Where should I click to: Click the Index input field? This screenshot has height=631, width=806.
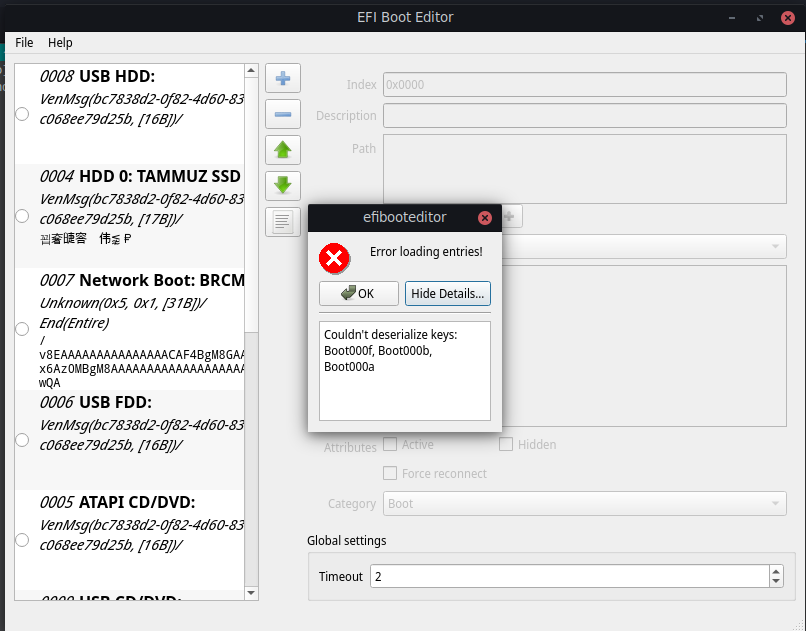tap(584, 85)
